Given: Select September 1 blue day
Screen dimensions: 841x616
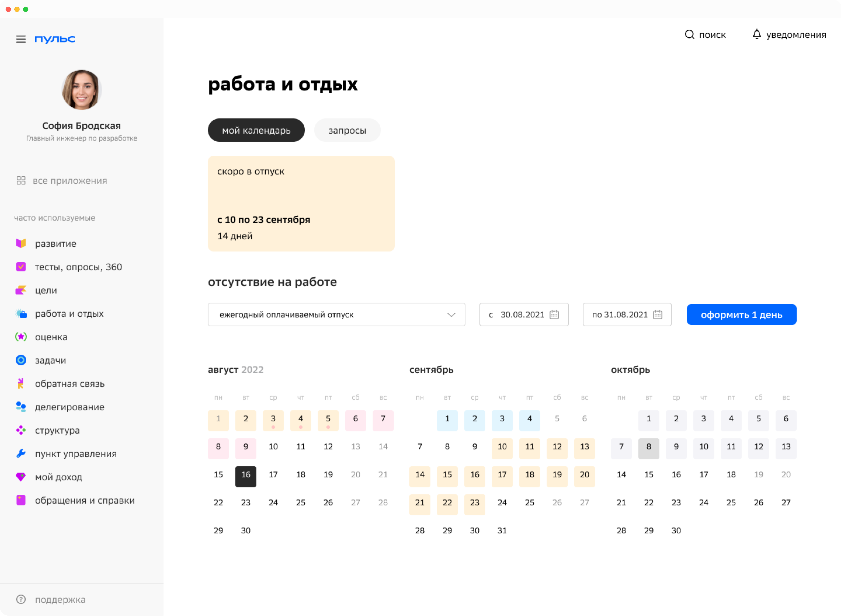Looking at the screenshot, I should coord(447,420).
